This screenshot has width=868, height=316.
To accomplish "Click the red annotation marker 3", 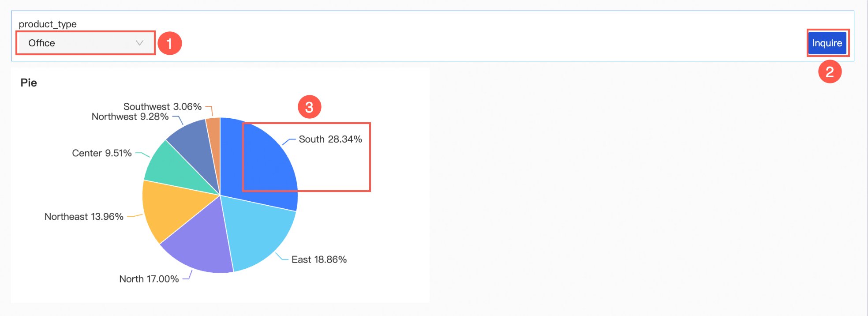I will (309, 107).
